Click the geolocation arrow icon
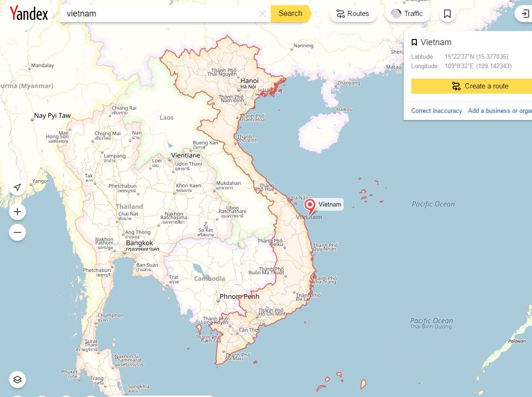 [x=17, y=187]
